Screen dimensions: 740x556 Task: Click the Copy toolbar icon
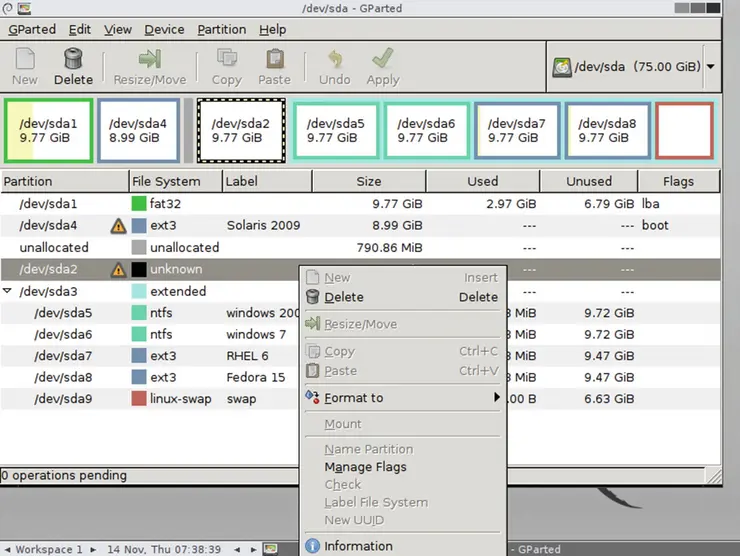226,60
